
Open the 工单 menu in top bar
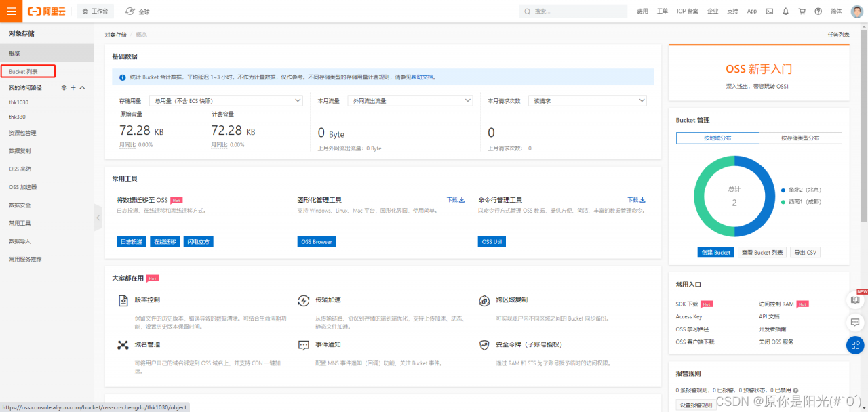661,11
